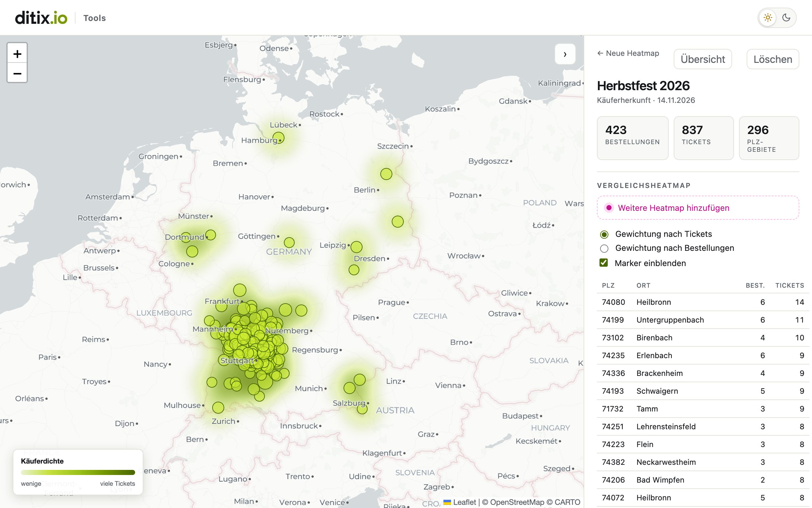Click the marker north of Berlin
The height and width of the screenshot is (508, 812).
click(386, 174)
